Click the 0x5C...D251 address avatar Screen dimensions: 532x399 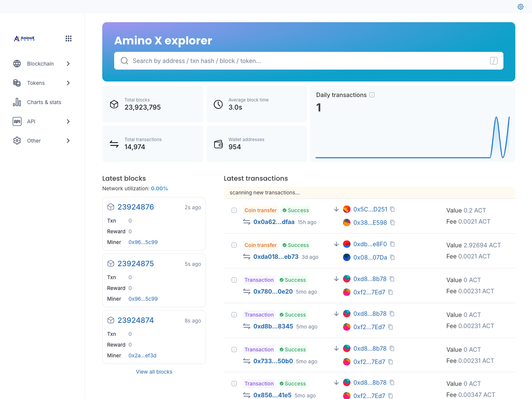coord(347,209)
